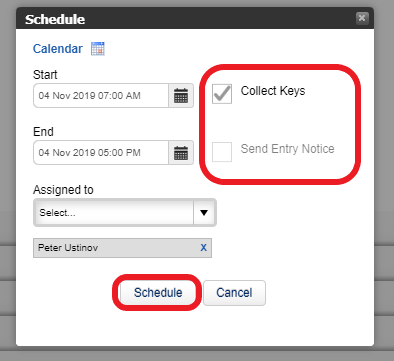Expand the Assigned to dropdown arrow
The height and width of the screenshot is (361, 394).
204,213
